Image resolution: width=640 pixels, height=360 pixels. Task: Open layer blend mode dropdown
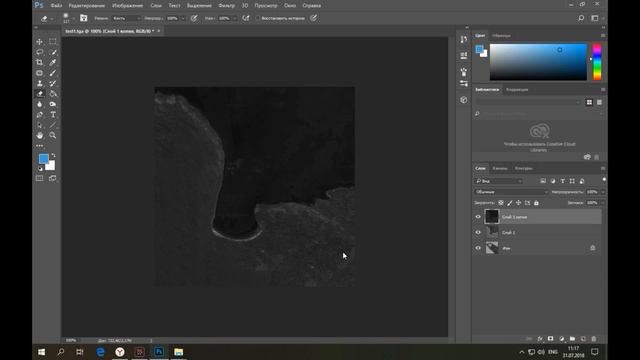click(511, 192)
